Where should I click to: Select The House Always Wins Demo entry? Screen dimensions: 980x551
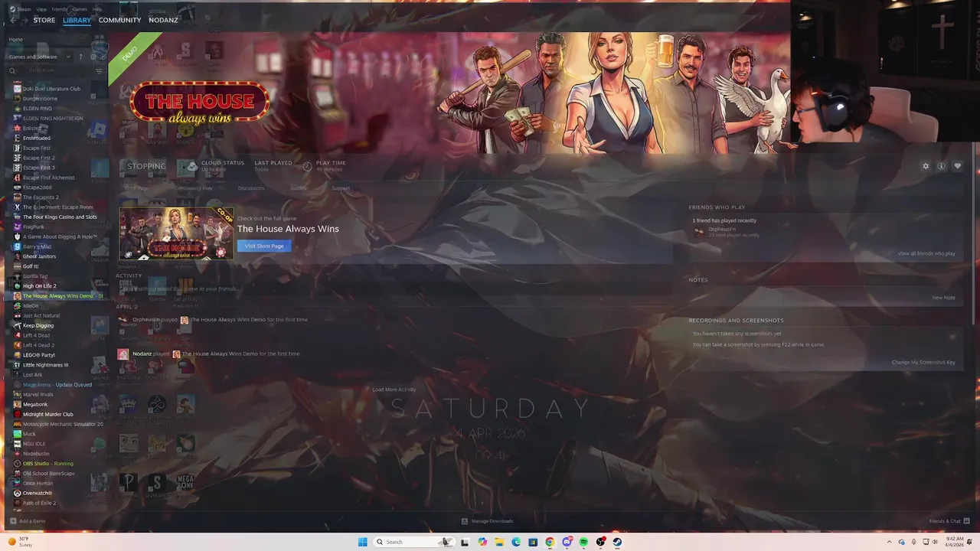point(61,296)
